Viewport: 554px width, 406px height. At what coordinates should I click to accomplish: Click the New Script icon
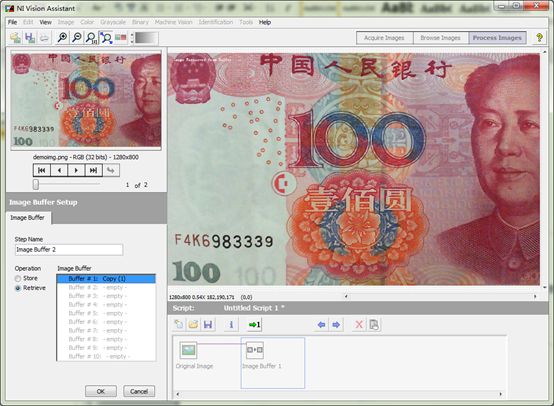179,324
